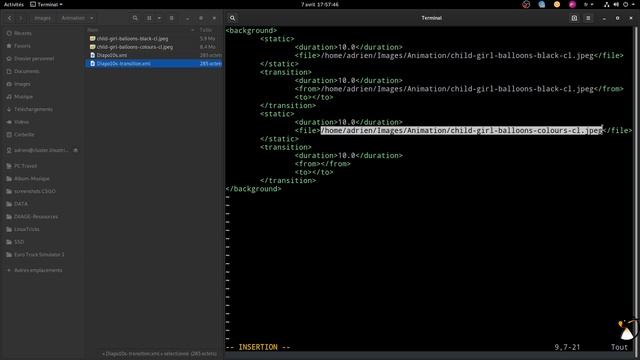Toggle the file manager view mode icon
This screenshot has height=360, width=640.
pyautogui.click(x=149, y=18)
